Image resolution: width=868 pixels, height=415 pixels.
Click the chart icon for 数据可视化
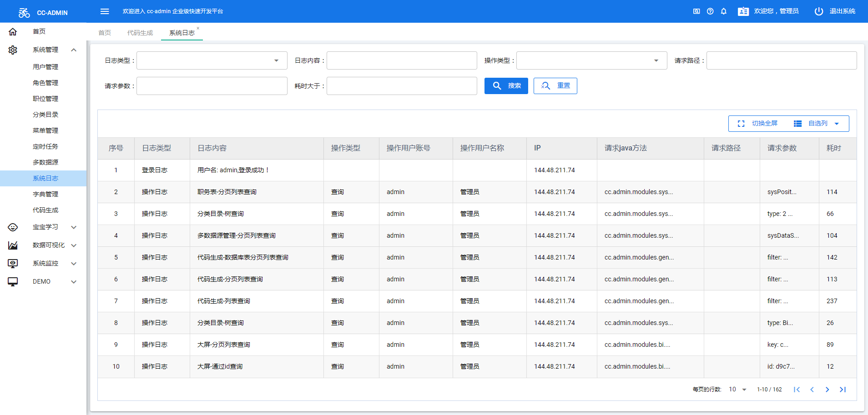[x=13, y=245]
